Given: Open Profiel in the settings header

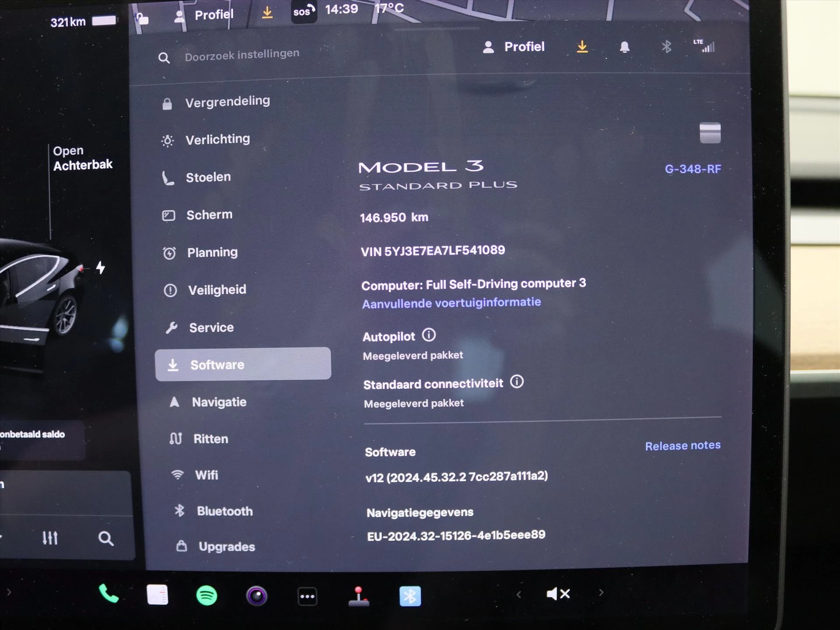Looking at the screenshot, I should tap(514, 47).
